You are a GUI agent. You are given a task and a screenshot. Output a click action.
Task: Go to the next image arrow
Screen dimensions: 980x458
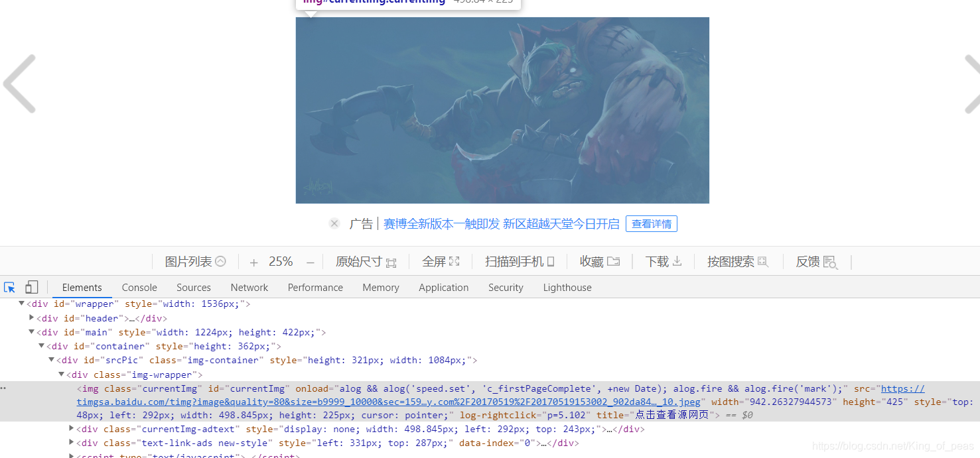tap(972, 84)
